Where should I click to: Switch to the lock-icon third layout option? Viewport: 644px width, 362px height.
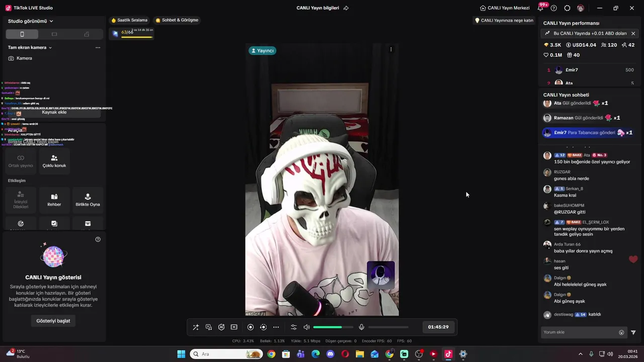[x=87, y=34]
